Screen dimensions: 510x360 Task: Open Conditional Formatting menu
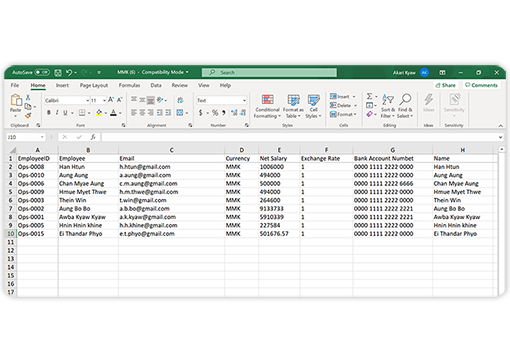267,106
